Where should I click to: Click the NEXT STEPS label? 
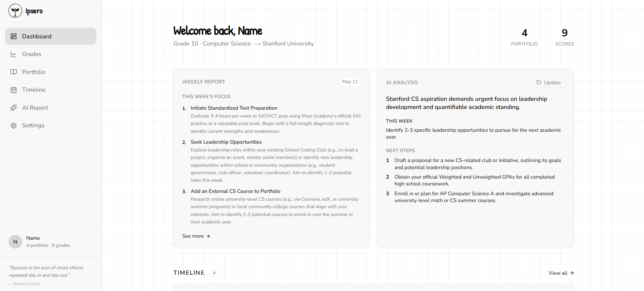click(x=400, y=150)
